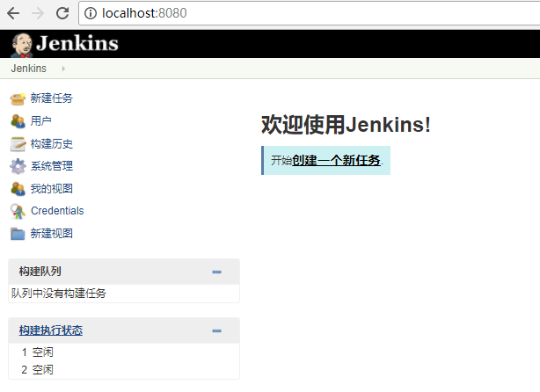Click the browser back arrow

tap(13, 13)
